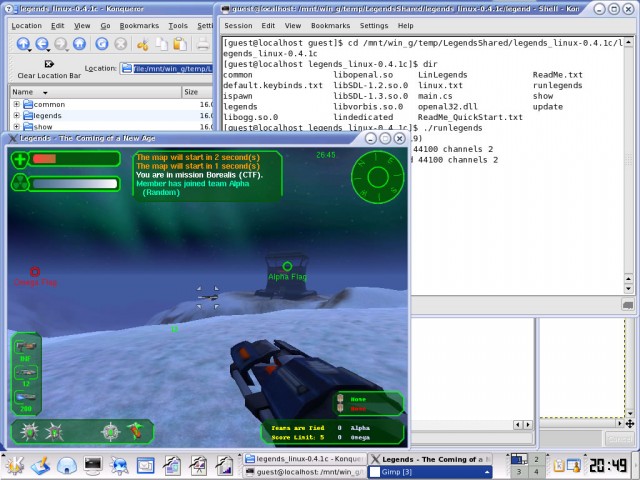
Task: Click the Alpha Flag marker in game
Action: [287, 267]
